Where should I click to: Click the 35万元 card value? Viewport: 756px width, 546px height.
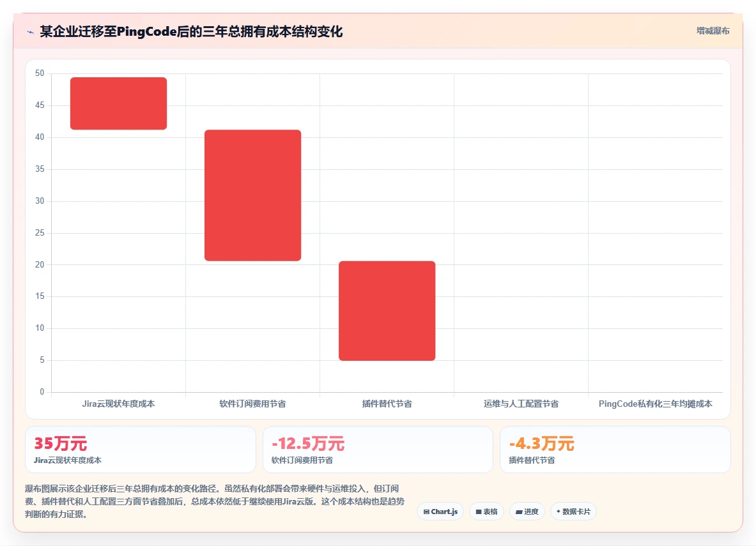(x=60, y=443)
